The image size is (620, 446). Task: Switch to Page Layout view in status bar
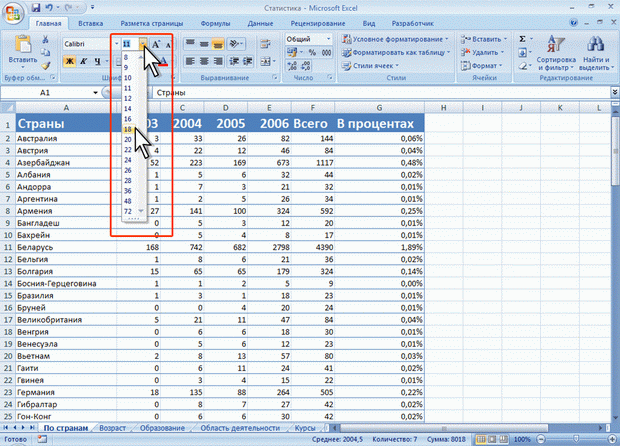[492, 439]
